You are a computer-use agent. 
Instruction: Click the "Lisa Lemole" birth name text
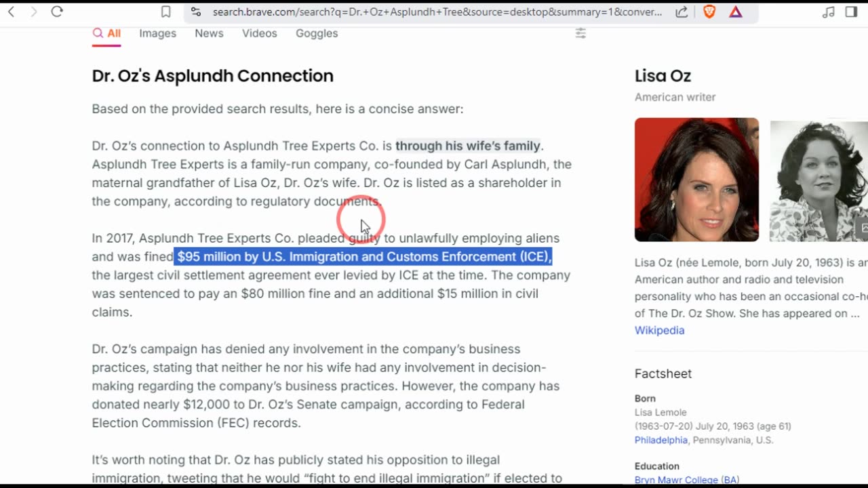click(x=660, y=412)
